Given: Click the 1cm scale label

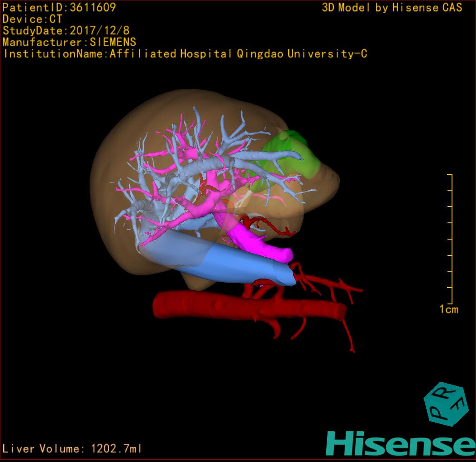Looking at the screenshot, I should coord(449,309).
